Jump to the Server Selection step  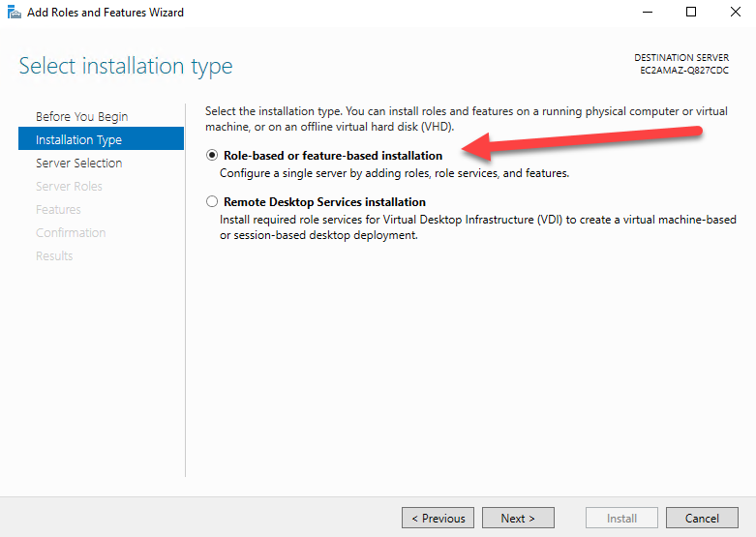tap(79, 164)
